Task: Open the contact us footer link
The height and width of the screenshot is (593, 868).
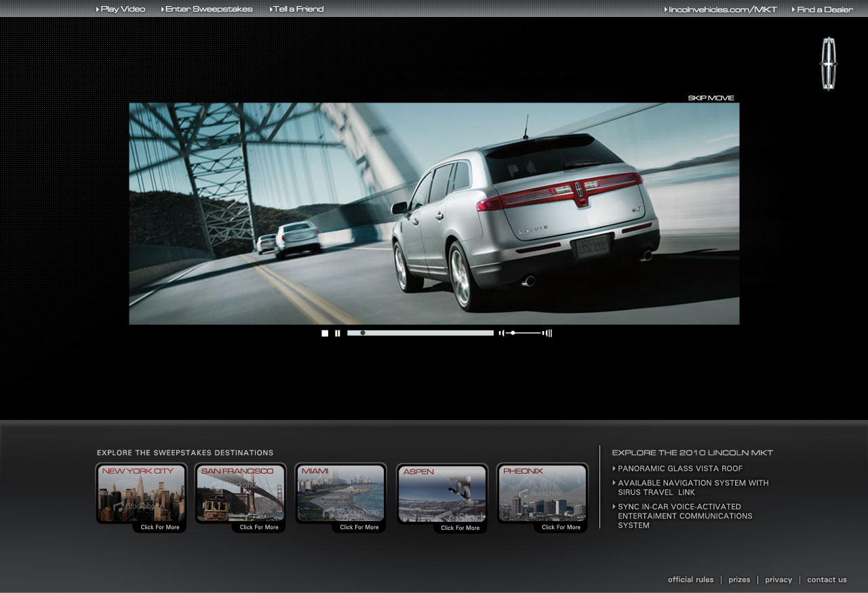Action: click(x=827, y=580)
